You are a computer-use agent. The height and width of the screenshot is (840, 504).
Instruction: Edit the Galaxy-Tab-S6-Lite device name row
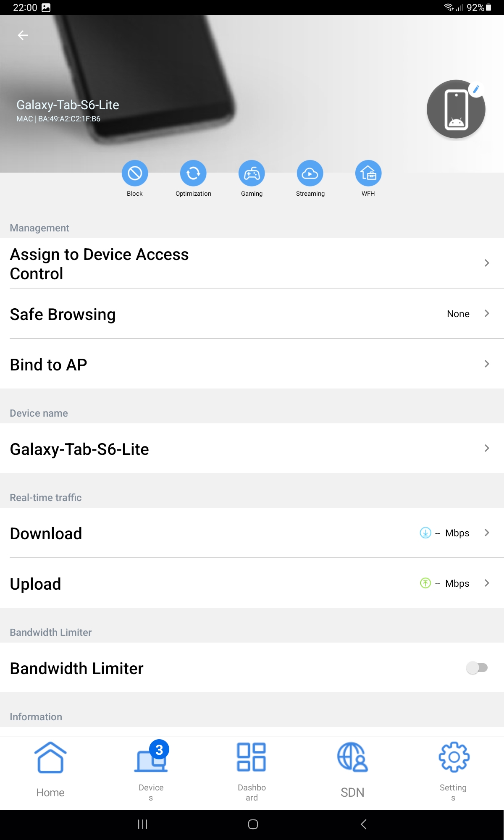point(252,449)
